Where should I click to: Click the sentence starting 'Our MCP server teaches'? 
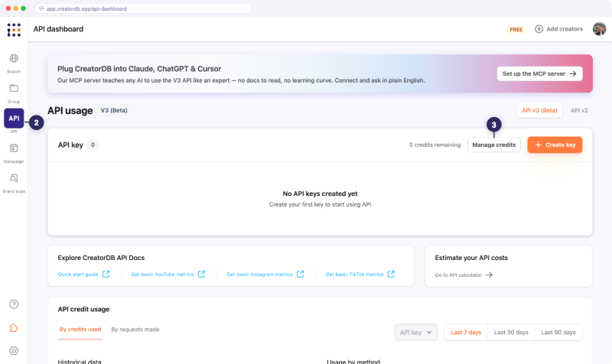coord(241,80)
